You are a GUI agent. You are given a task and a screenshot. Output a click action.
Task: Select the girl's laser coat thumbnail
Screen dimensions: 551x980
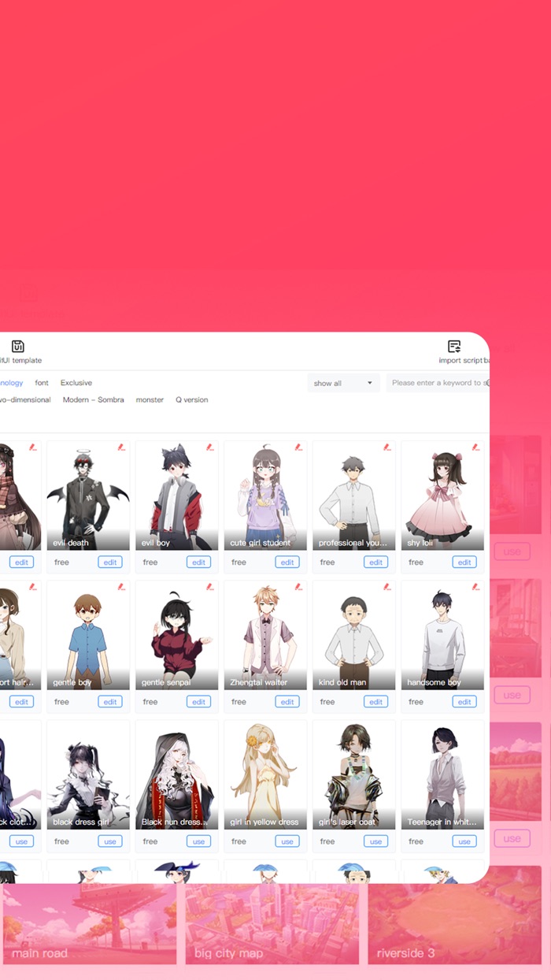tap(354, 774)
